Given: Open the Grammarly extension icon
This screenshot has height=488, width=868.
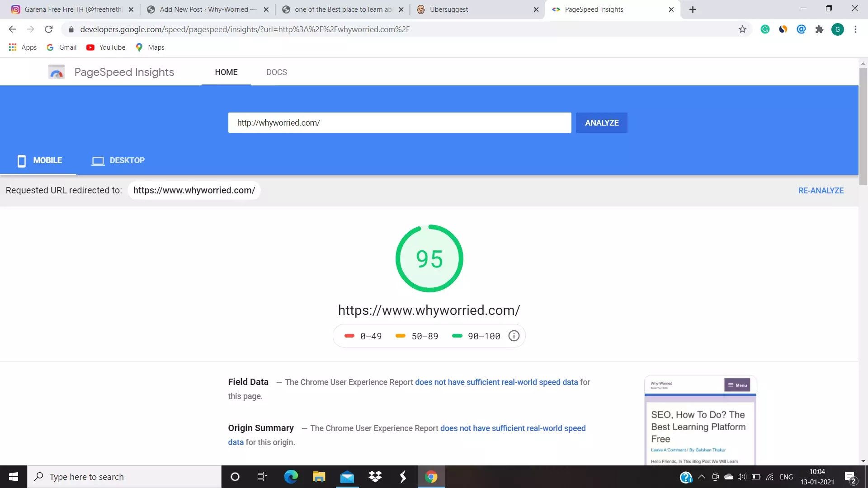Looking at the screenshot, I should [765, 29].
